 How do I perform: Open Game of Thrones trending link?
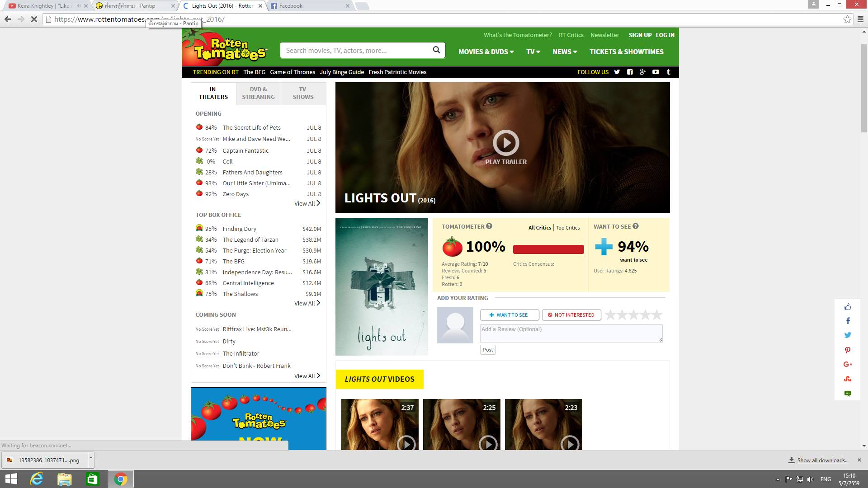pos(292,72)
